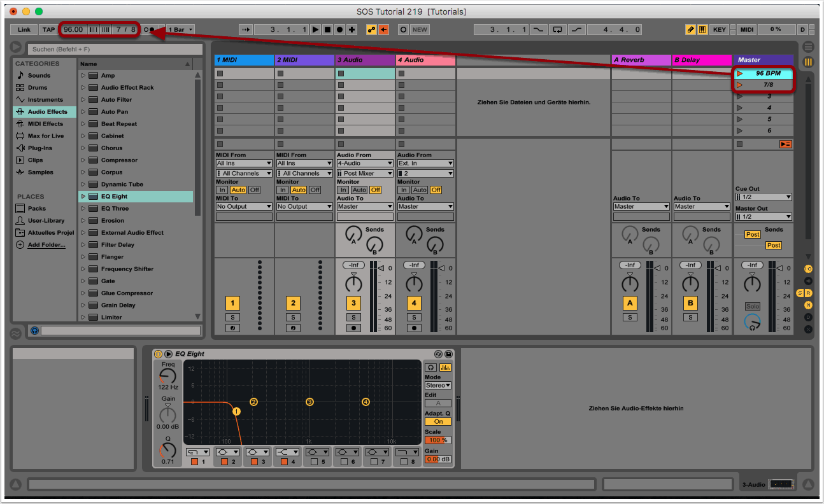
Task: Toggle EQ Eight device activator power button
Action: [x=159, y=354]
